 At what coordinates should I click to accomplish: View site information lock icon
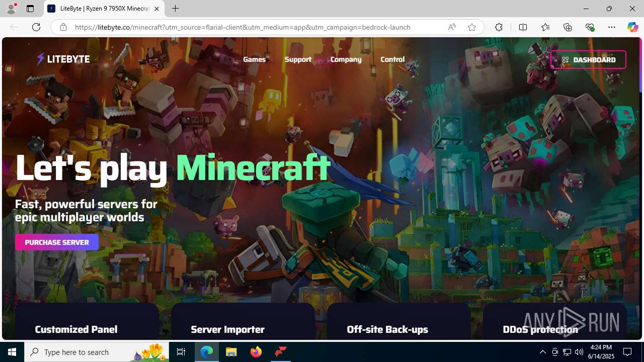tap(63, 27)
